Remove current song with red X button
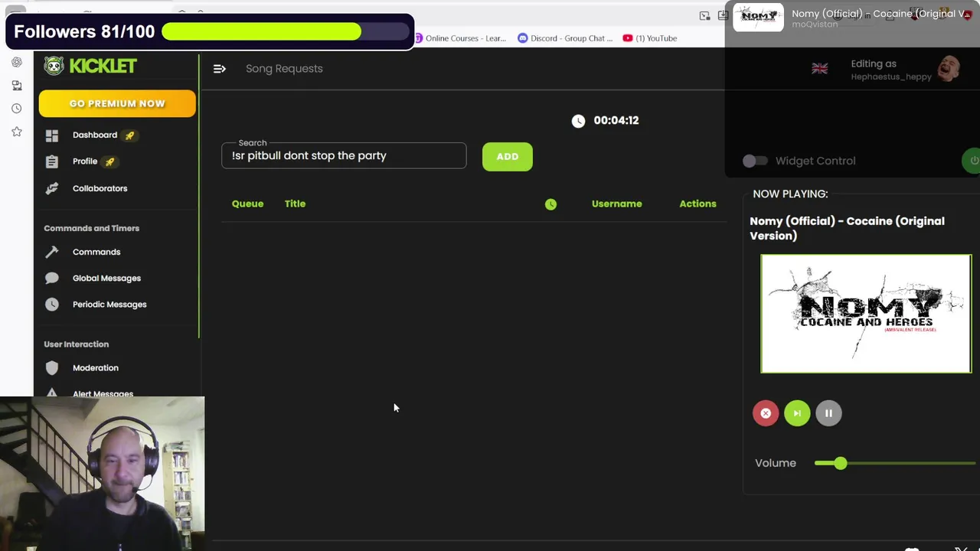 click(x=766, y=413)
